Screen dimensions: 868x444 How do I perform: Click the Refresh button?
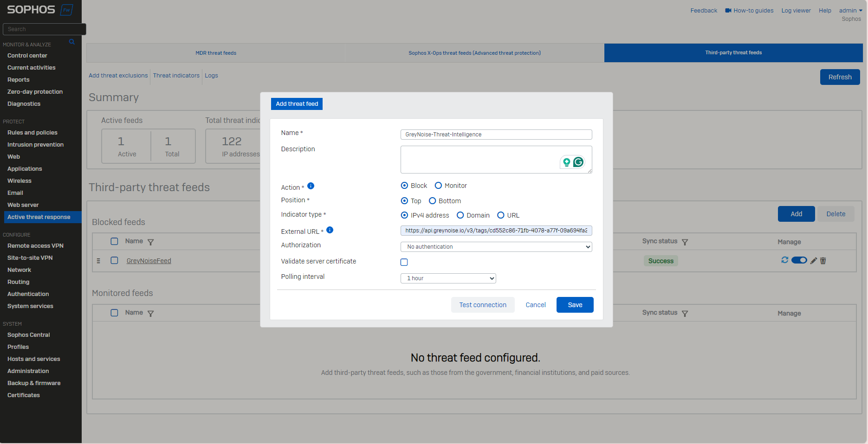coord(840,77)
